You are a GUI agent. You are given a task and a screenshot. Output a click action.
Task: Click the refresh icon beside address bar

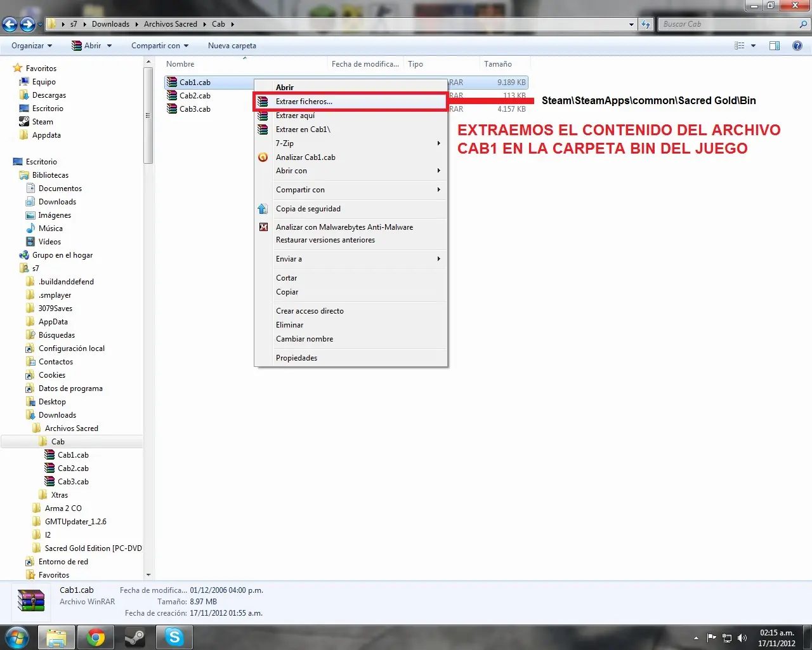point(646,24)
